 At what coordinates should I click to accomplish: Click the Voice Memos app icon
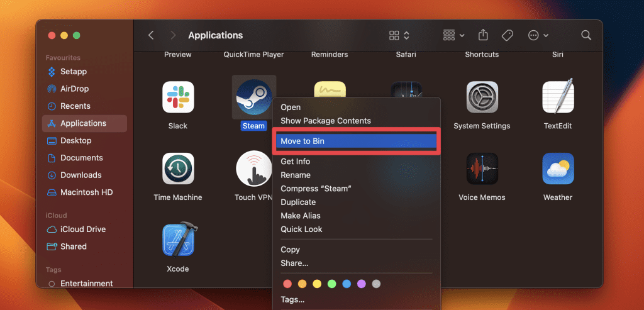pos(482,169)
